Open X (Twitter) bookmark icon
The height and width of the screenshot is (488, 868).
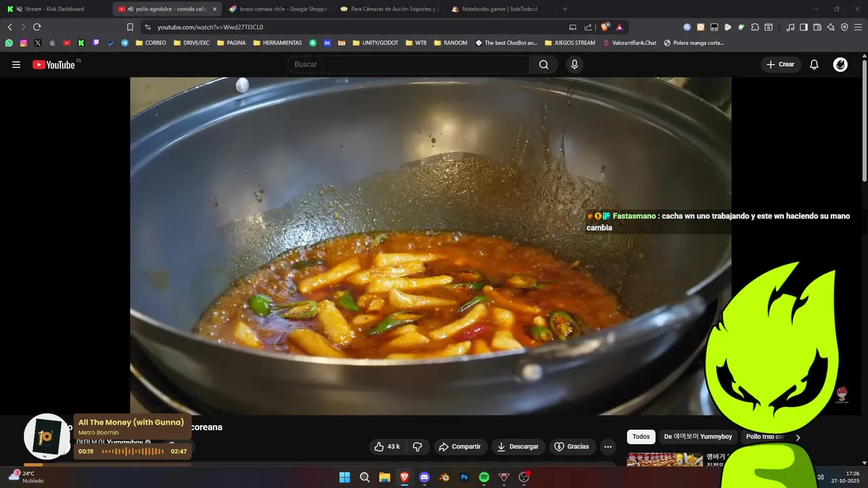(x=37, y=43)
